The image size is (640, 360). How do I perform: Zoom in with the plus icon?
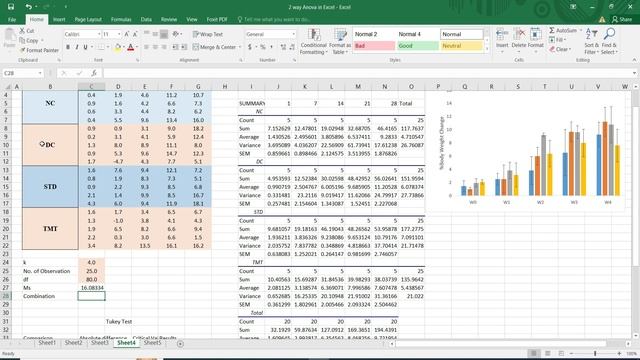coord(619,353)
